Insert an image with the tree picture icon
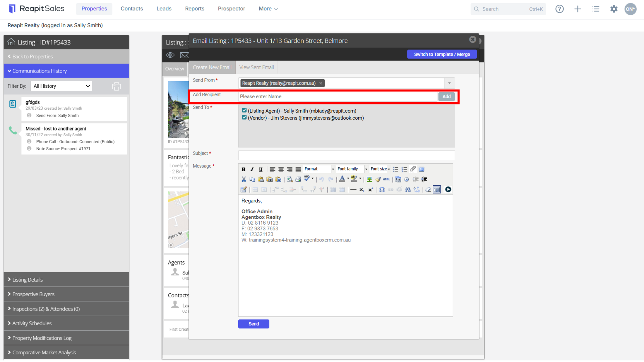This screenshot has width=644, height=362. coord(369,179)
